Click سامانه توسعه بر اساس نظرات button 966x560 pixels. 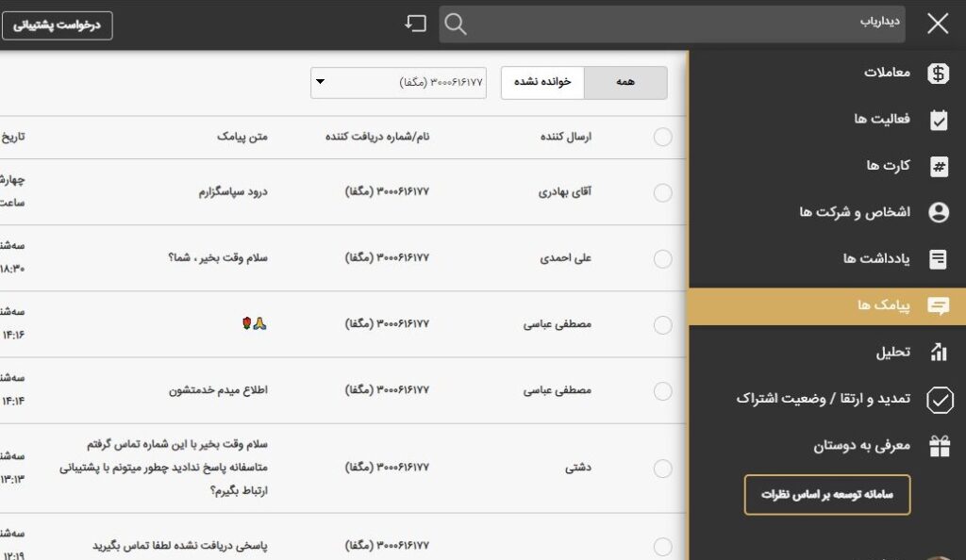click(826, 494)
